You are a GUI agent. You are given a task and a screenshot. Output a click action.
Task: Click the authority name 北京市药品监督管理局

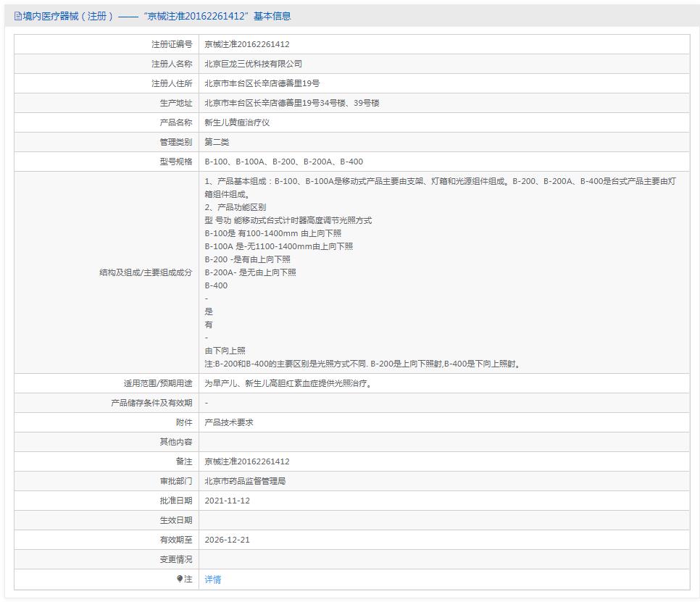[x=245, y=481]
